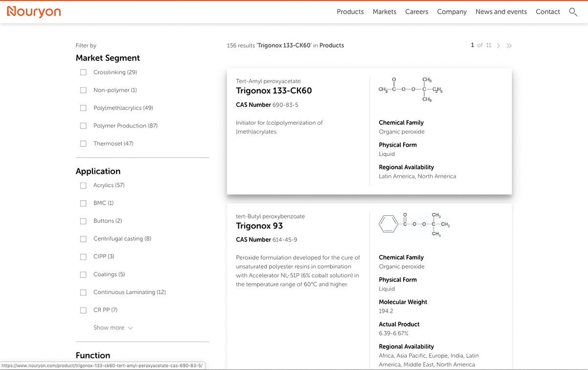Open News and events page
The image size is (588, 370).
point(501,12)
